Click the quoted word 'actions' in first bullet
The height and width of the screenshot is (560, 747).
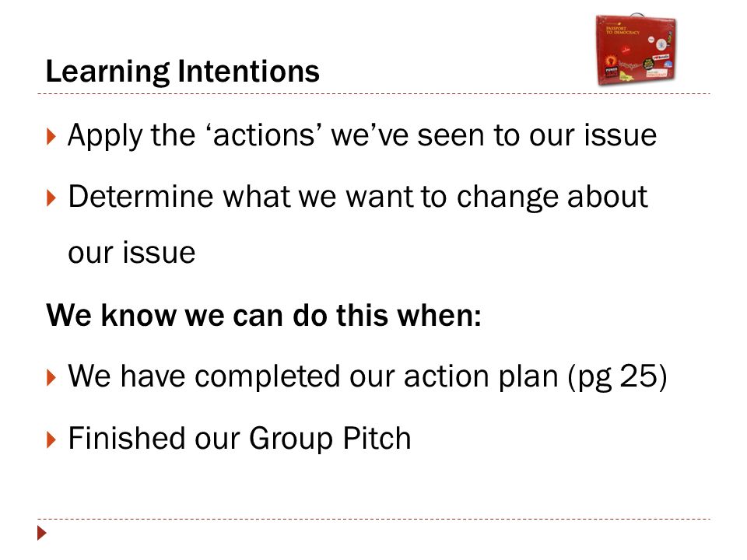tap(264, 135)
